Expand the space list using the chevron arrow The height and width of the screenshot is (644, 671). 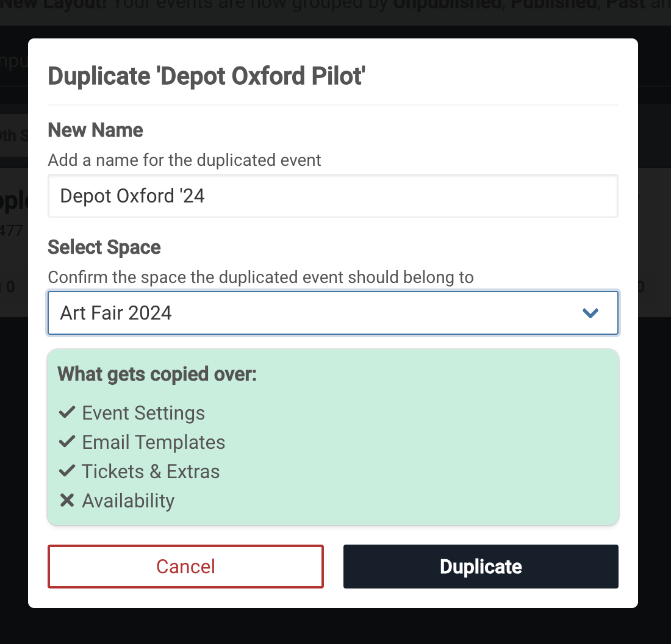[x=590, y=313]
